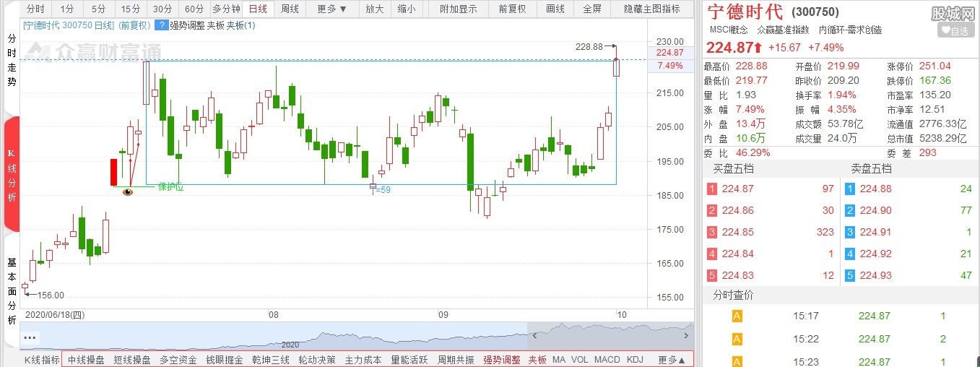
Task: Select the 1分 period
Action: click(x=67, y=9)
